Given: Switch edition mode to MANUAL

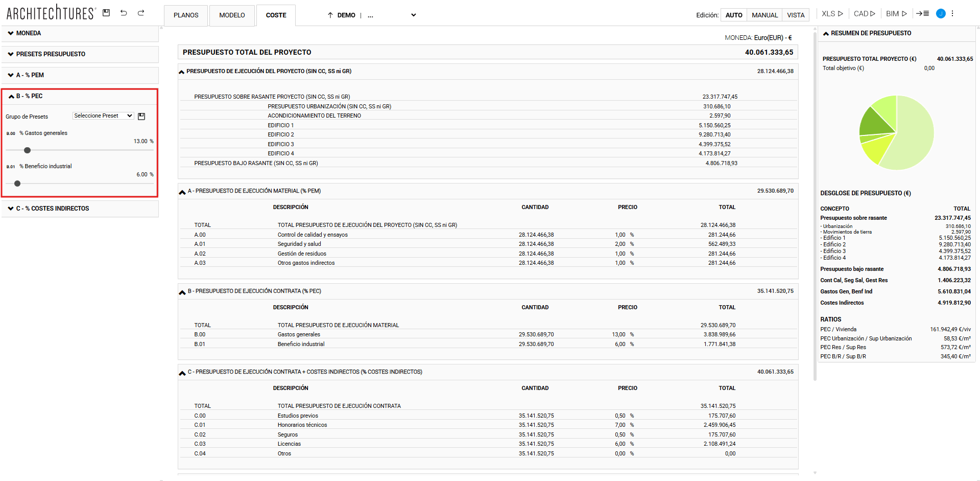Looking at the screenshot, I should point(764,15).
